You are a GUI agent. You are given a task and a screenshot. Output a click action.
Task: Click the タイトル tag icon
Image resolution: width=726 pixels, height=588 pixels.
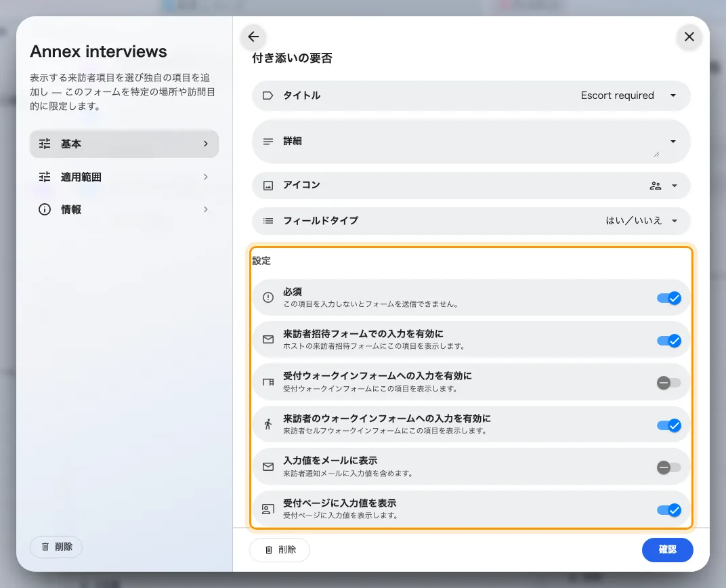[268, 96]
